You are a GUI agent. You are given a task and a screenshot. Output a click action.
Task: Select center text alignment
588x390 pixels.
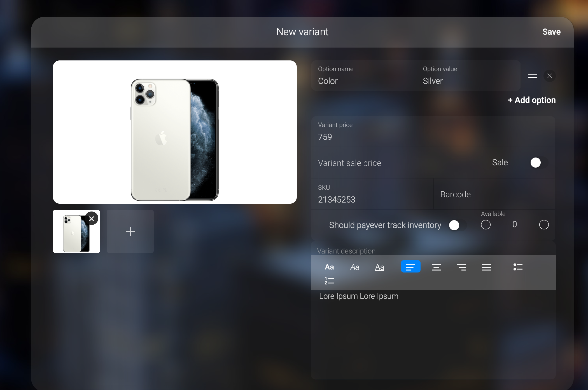tap(436, 267)
